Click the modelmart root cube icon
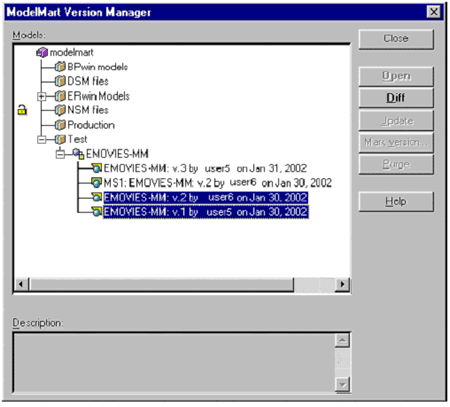Viewport: 450px width, 407px height. (x=42, y=52)
